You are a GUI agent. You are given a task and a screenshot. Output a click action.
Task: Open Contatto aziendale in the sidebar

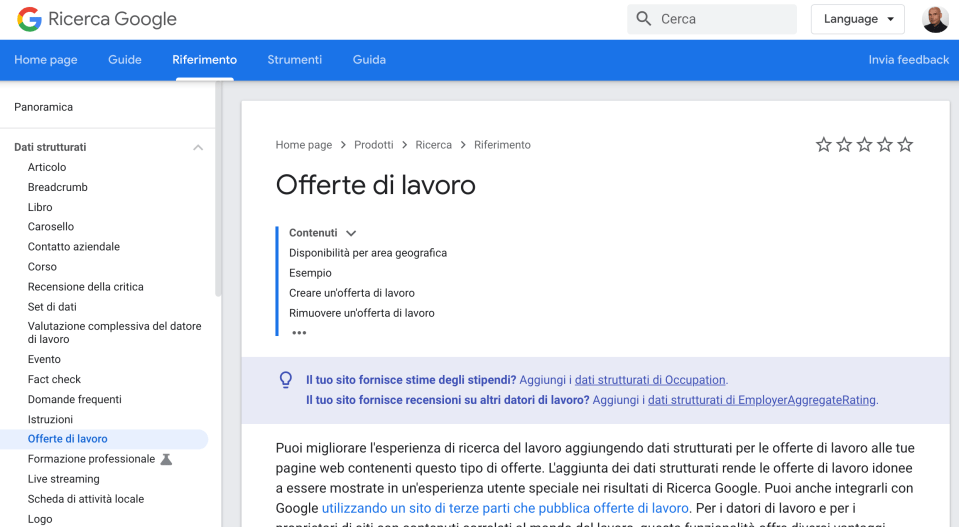[x=73, y=246]
